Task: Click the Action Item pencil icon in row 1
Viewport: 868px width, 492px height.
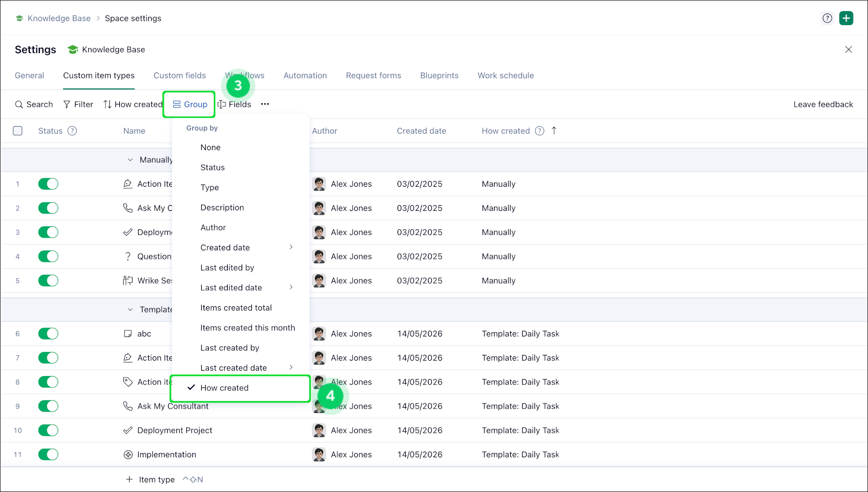Action: [128, 184]
